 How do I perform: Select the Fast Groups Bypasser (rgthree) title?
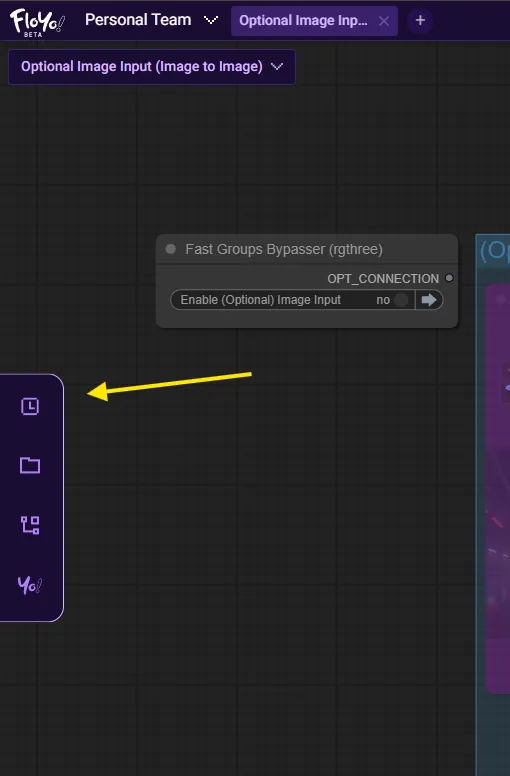coord(284,249)
